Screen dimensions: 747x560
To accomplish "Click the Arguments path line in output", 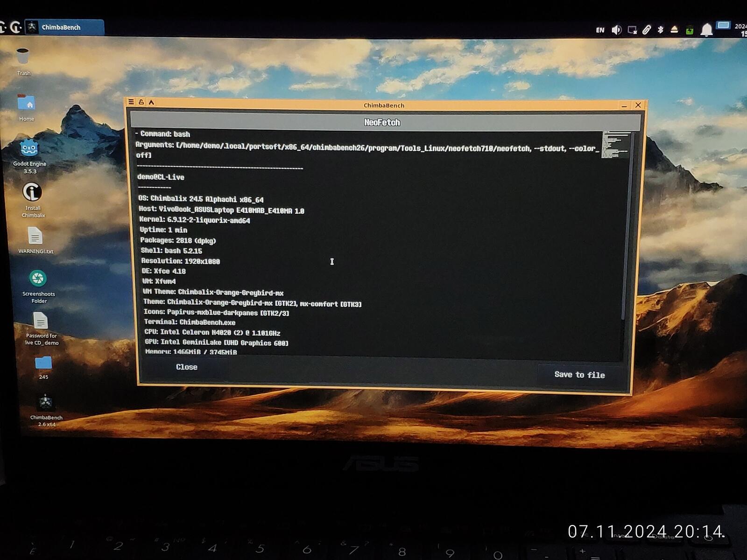I will point(367,150).
